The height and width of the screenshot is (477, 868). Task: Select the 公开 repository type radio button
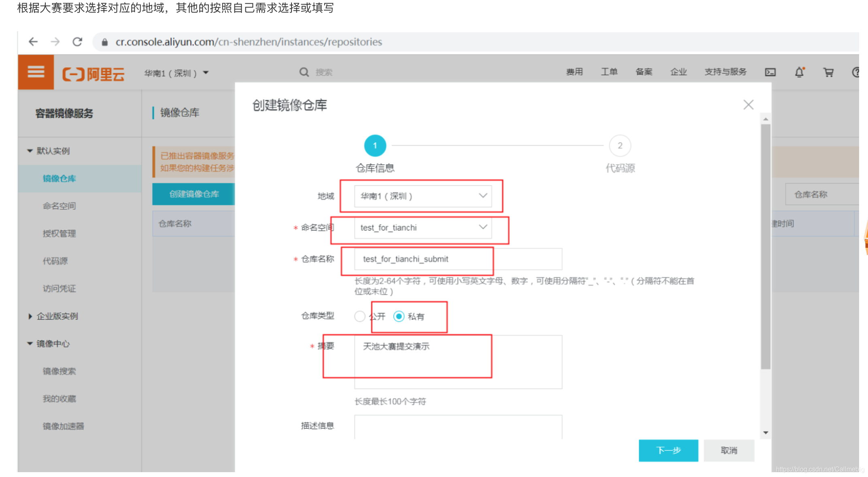click(x=360, y=317)
